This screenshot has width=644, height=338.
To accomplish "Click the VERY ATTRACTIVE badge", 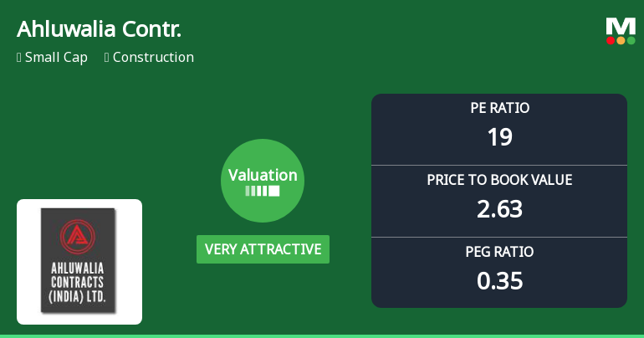I will tap(263, 249).
